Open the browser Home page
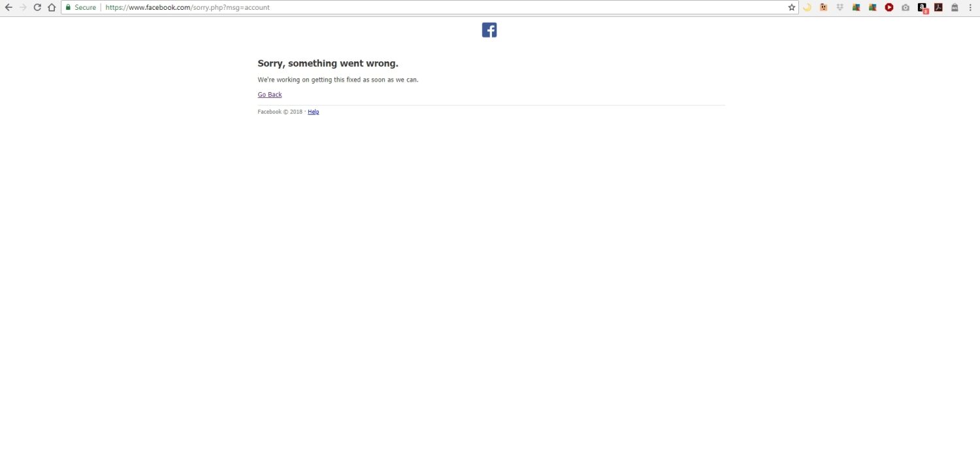This screenshot has width=980, height=469. [52, 7]
